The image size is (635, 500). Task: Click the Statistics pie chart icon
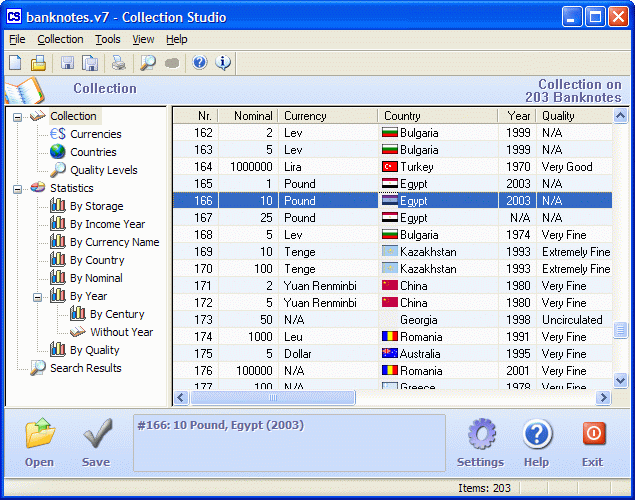(x=38, y=187)
